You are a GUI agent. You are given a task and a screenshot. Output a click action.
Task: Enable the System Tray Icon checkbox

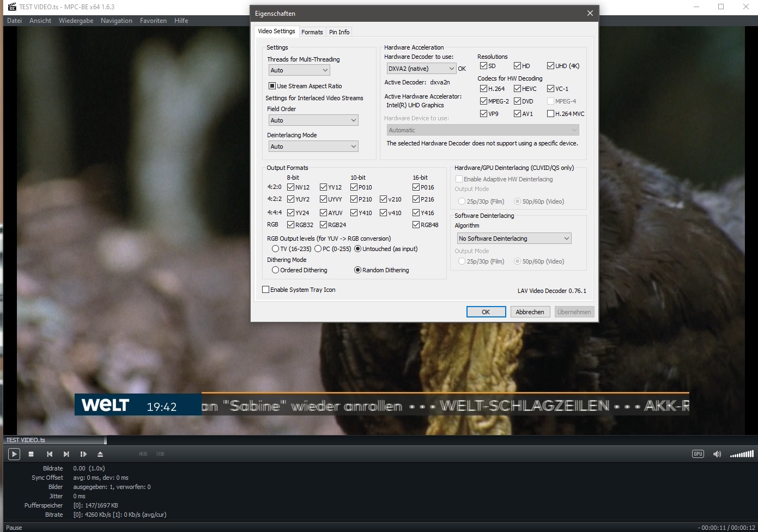coord(266,290)
